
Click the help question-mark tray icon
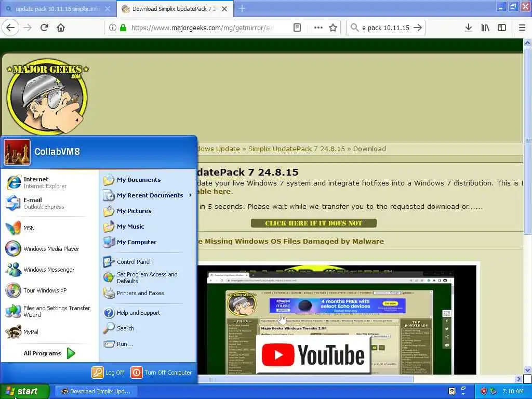pyautogui.click(x=451, y=391)
